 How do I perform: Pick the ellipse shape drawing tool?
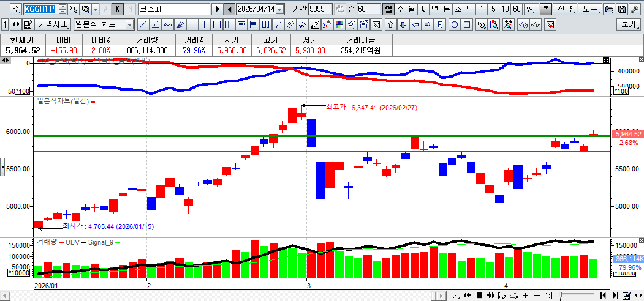pyautogui.click(x=455, y=24)
